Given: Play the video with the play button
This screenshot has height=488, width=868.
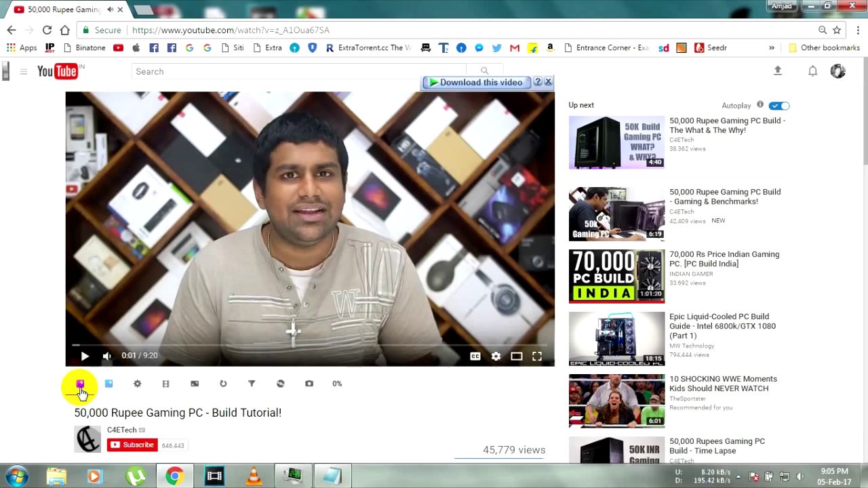Looking at the screenshot, I should point(85,356).
